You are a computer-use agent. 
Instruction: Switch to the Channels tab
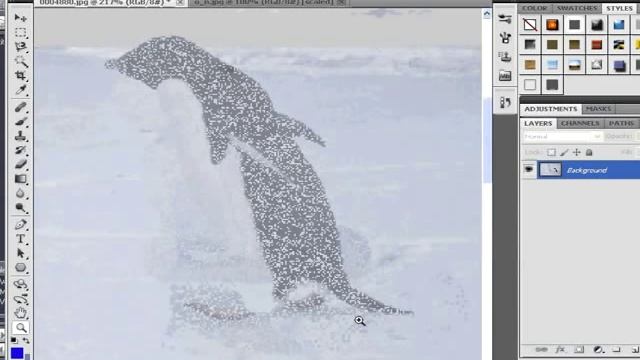click(580, 123)
